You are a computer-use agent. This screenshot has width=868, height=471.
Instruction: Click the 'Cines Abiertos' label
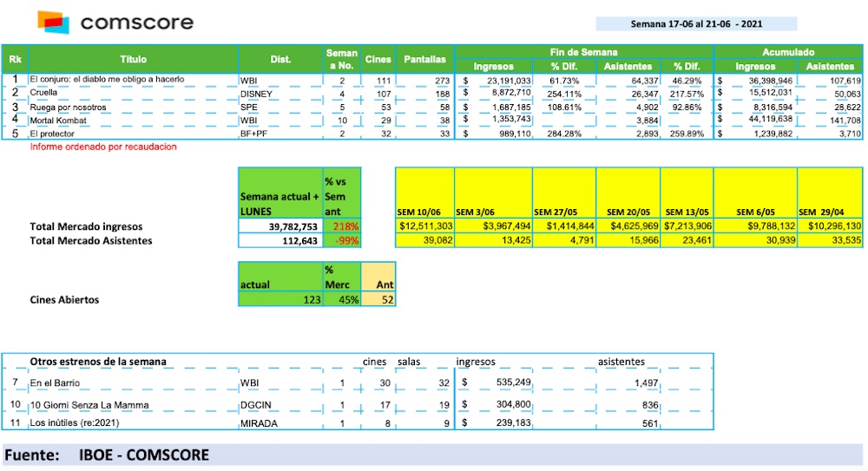click(64, 299)
